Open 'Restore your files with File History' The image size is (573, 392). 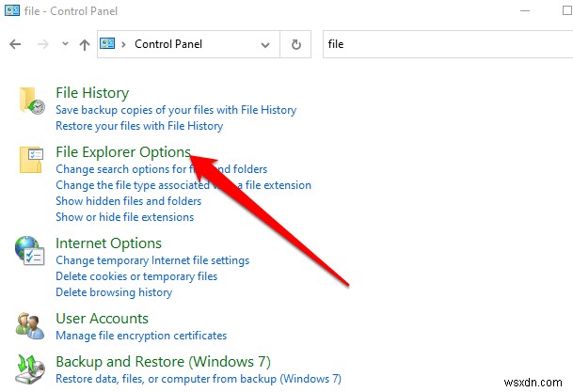point(139,126)
